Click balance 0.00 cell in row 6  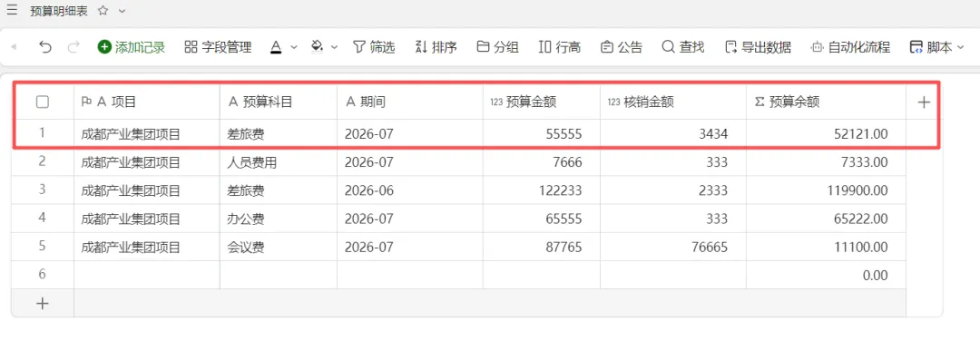[826, 275]
